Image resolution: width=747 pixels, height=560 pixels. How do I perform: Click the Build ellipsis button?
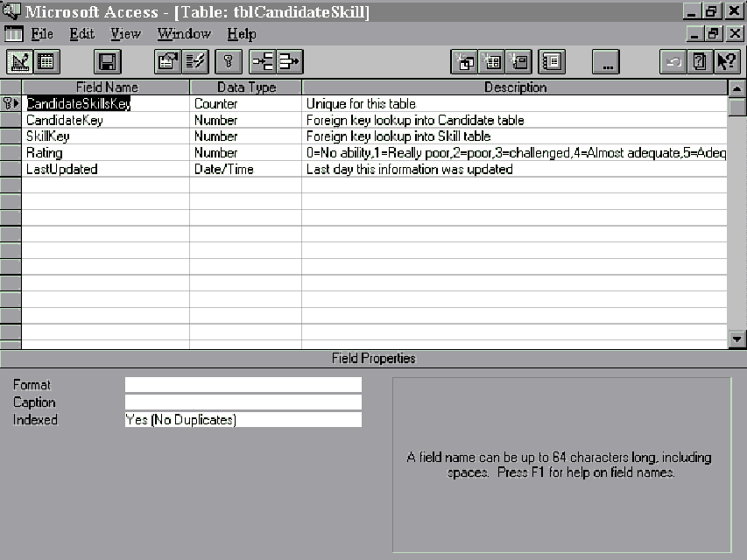[x=606, y=62]
